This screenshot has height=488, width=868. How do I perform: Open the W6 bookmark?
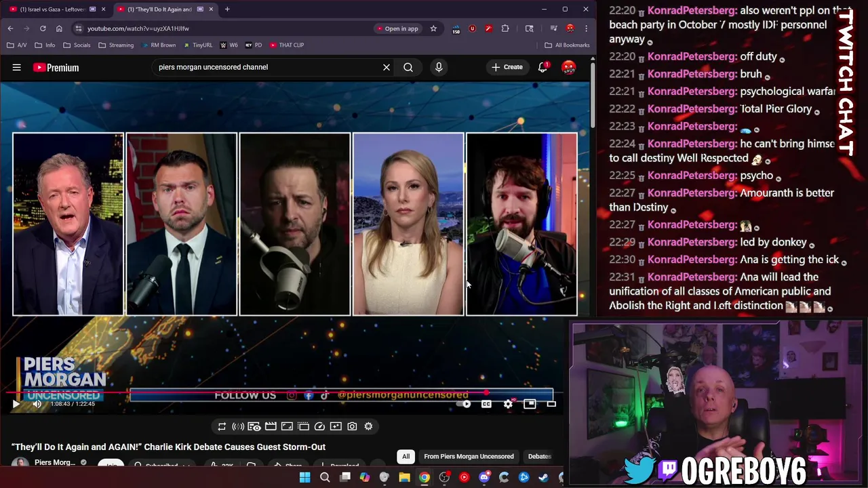click(229, 45)
